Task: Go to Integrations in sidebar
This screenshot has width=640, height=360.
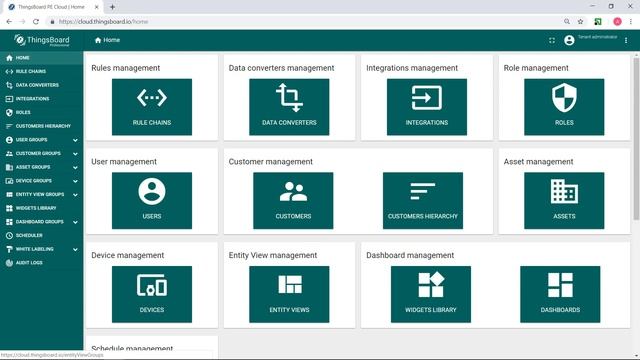Action: click(41, 99)
